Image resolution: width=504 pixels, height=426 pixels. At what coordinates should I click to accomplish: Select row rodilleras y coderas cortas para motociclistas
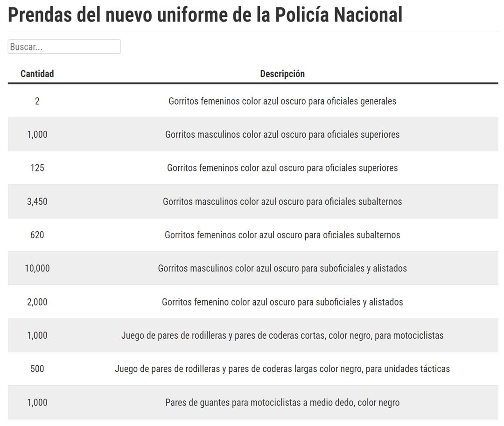tap(253, 335)
